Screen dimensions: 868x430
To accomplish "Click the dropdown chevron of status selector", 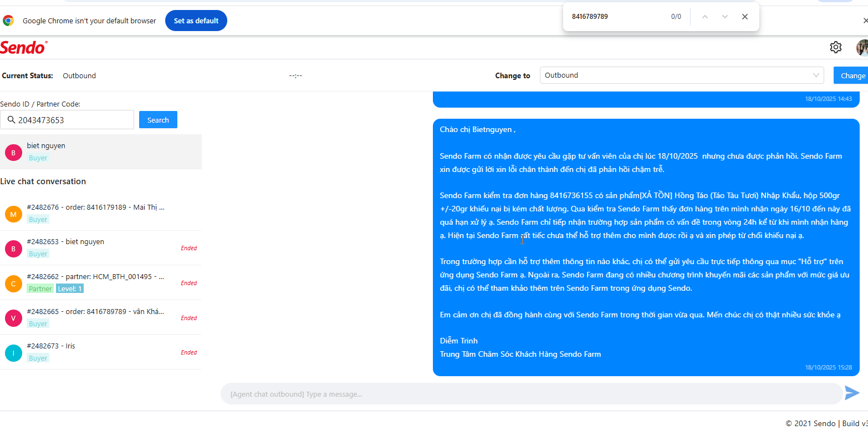I will coord(816,75).
